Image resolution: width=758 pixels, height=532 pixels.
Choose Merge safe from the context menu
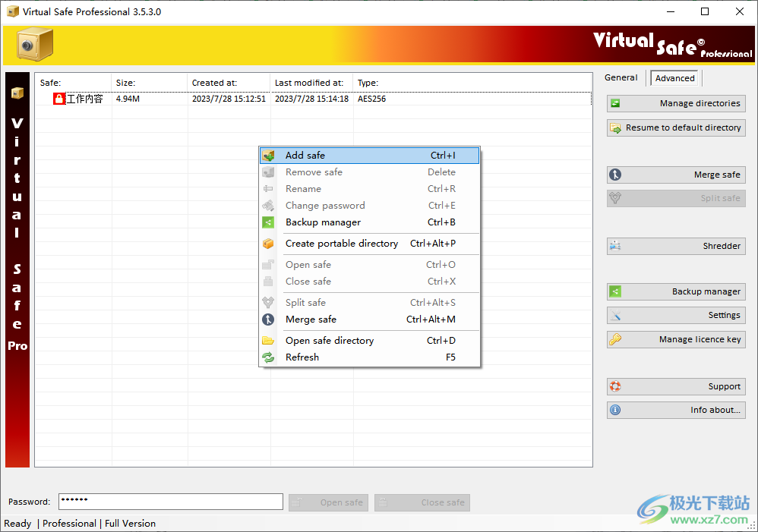[370, 320]
